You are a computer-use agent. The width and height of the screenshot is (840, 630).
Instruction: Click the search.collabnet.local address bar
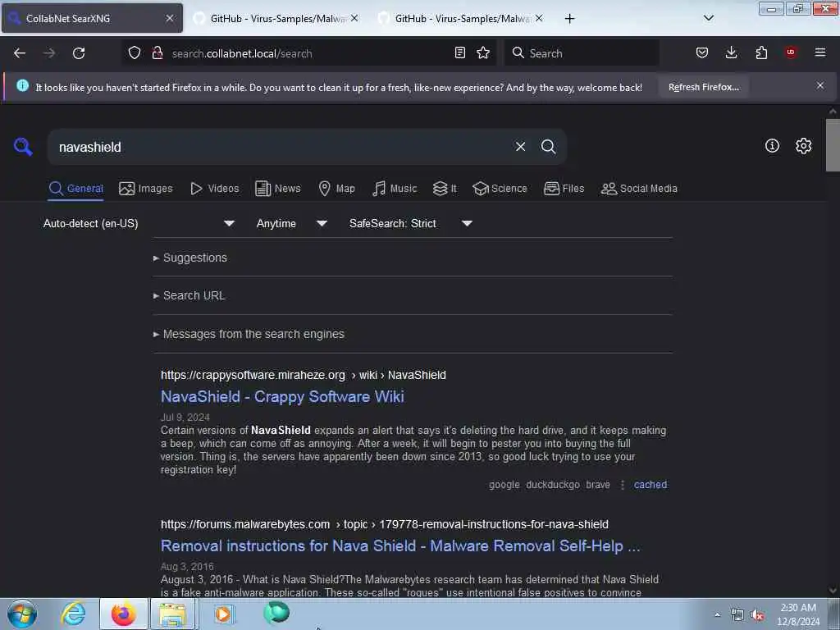tap(308, 53)
